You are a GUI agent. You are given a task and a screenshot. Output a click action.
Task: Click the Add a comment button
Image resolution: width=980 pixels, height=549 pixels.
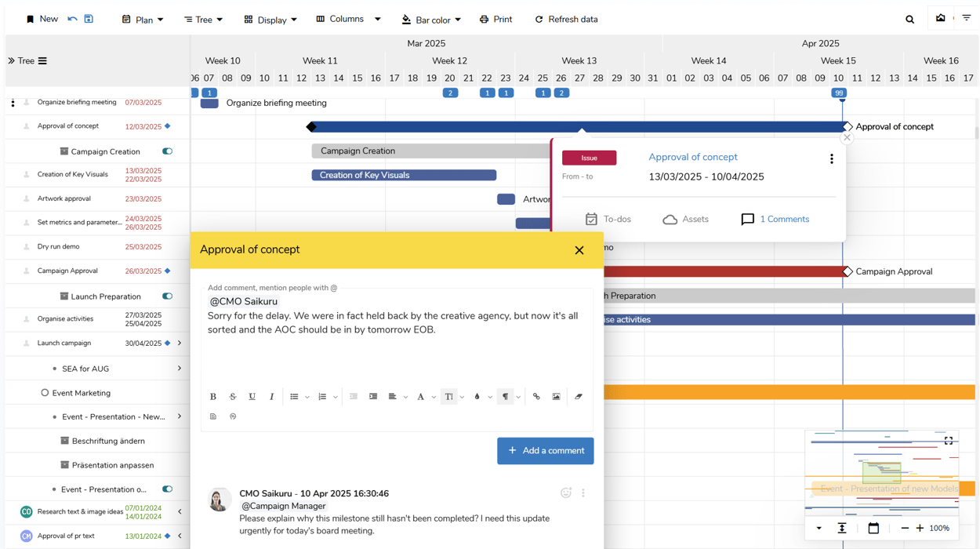(x=545, y=451)
